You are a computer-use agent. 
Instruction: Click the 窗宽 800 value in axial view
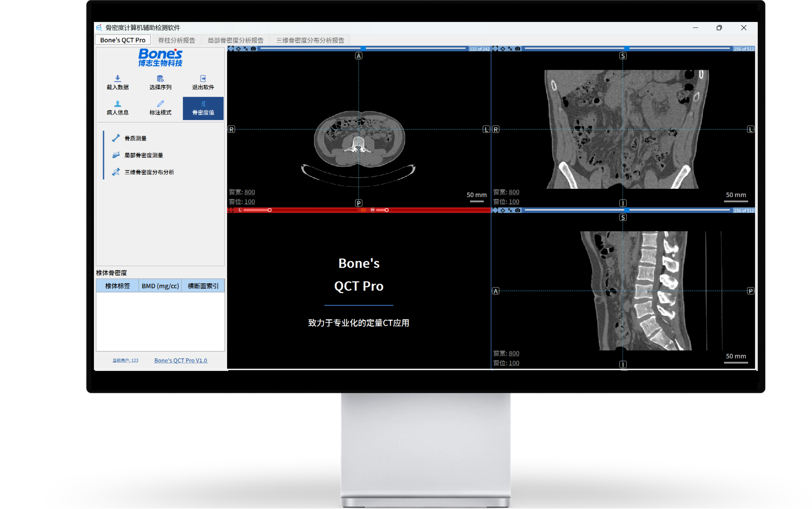click(249, 192)
